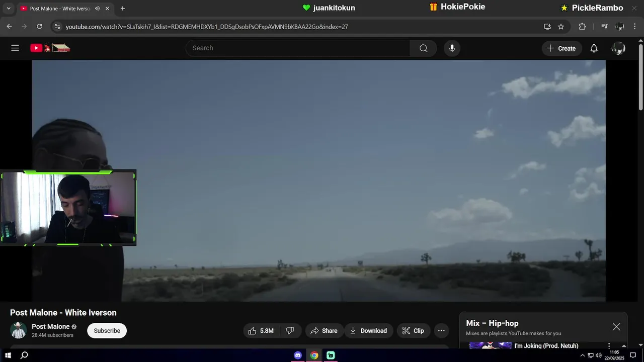The height and width of the screenshot is (362, 644).
Task: Switch to Chrome in the taskbar
Action: 314,355
